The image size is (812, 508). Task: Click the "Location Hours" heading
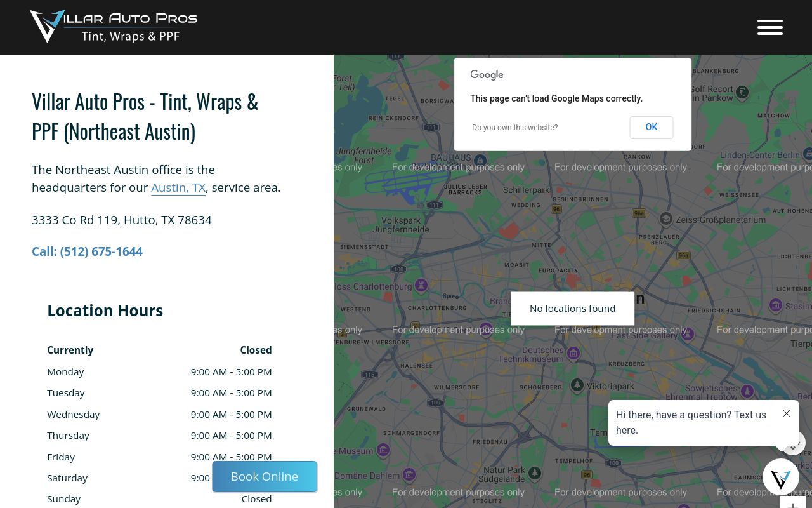pos(105,311)
